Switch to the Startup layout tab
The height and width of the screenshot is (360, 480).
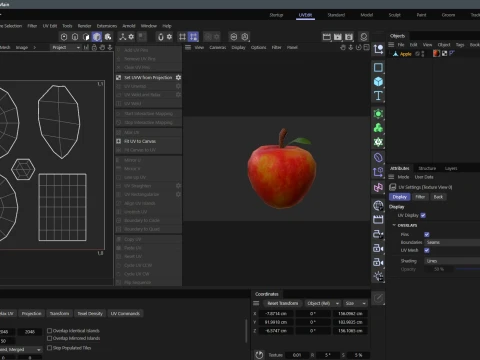point(276,15)
